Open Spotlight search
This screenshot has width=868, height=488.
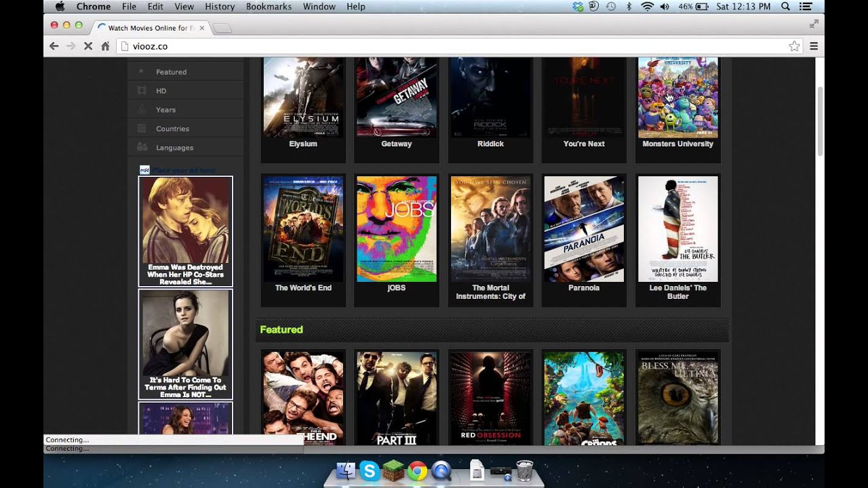tap(785, 6)
